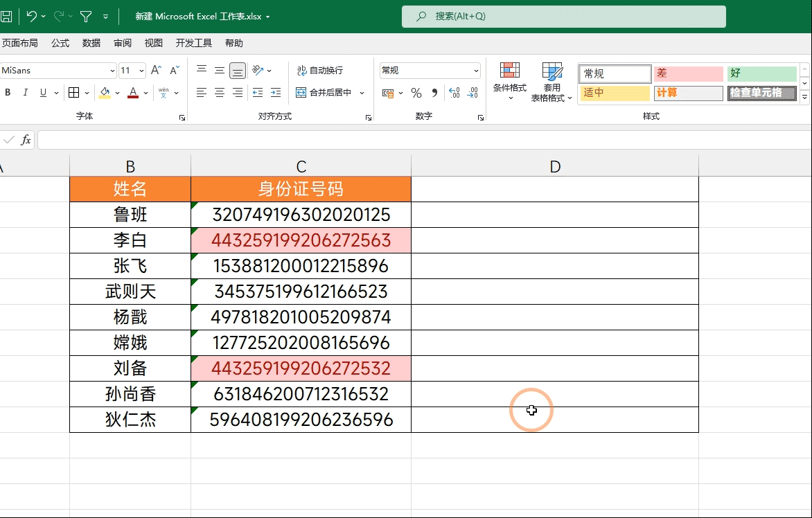Screen dimensions: 812x518
Task: Open the Merge & Center (合并后居中) dropdown arrow
Action: pos(362,93)
